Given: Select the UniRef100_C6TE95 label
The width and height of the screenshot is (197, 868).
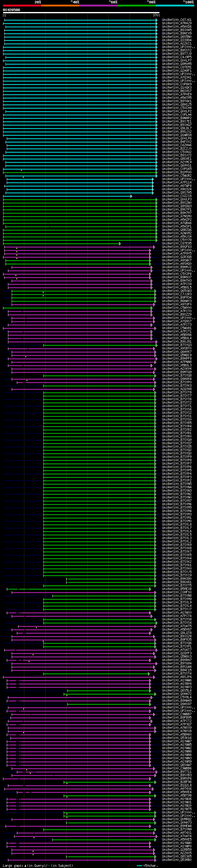Looking at the screenshot, I should tap(177, 243).
